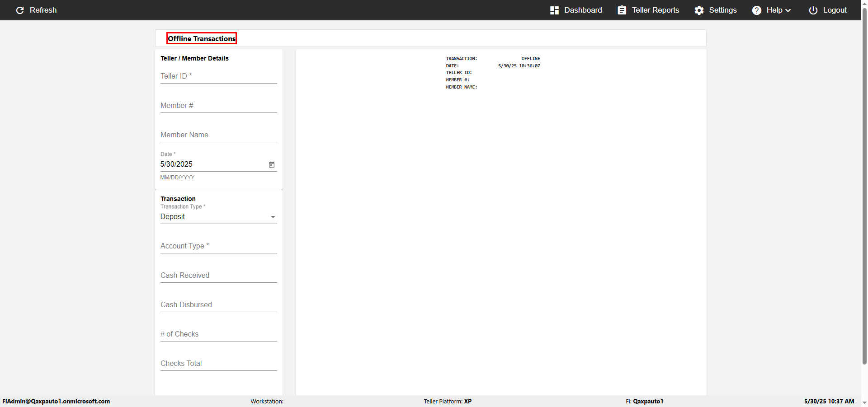Image resolution: width=868 pixels, height=407 pixels.
Task: Click the receipt OFFLINE transaction value
Action: pos(531,59)
